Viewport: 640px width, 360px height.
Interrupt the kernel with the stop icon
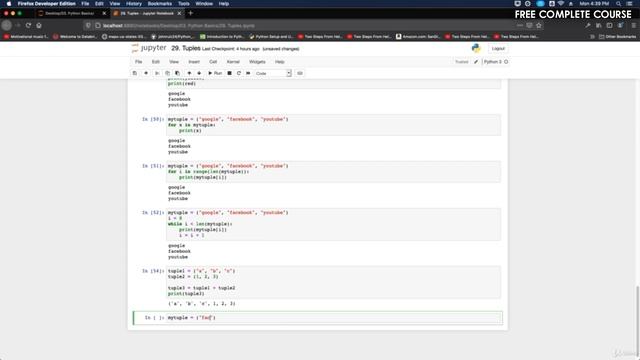tap(229, 73)
